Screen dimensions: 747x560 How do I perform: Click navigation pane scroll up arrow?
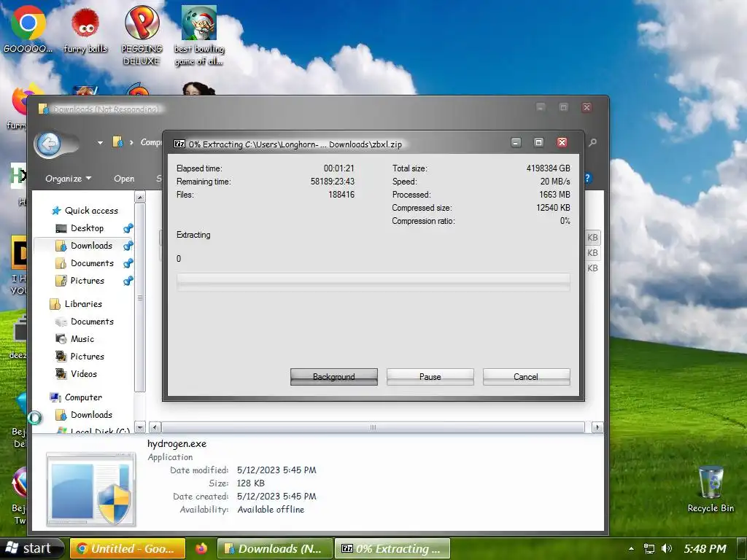click(139, 197)
